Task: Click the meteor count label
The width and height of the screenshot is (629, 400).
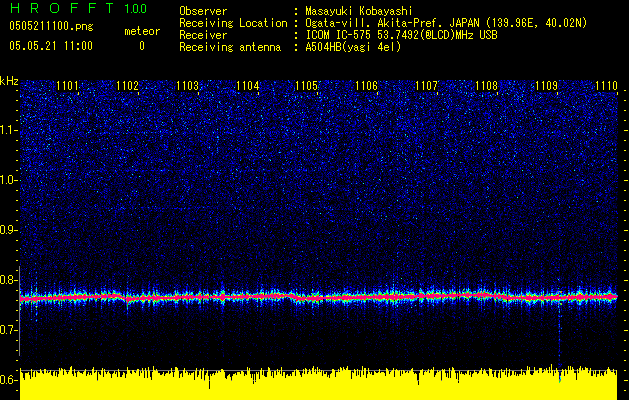Action: click(142, 31)
